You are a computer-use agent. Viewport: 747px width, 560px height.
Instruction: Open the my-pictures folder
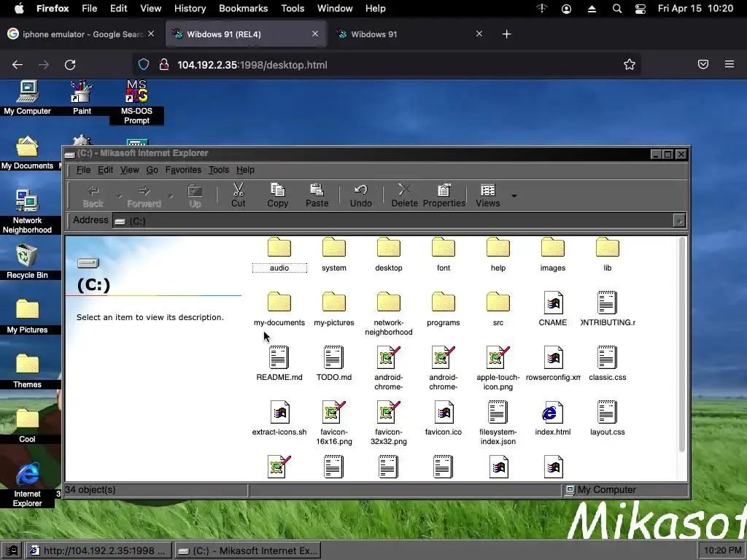[x=333, y=309]
